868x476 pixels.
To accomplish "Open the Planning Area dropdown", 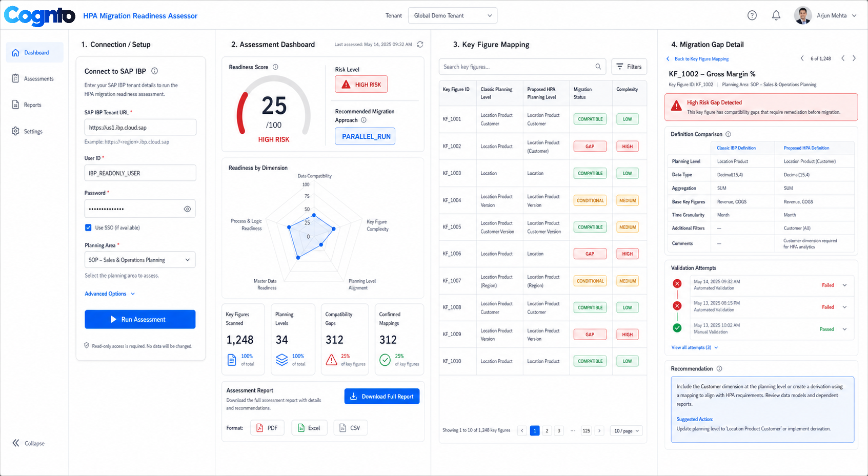I will (140, 260).
